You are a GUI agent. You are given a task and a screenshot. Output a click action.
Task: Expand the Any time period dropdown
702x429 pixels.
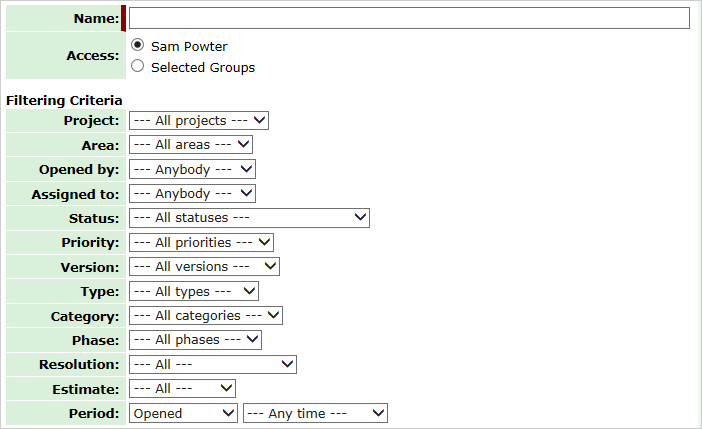tap(315, 413)
